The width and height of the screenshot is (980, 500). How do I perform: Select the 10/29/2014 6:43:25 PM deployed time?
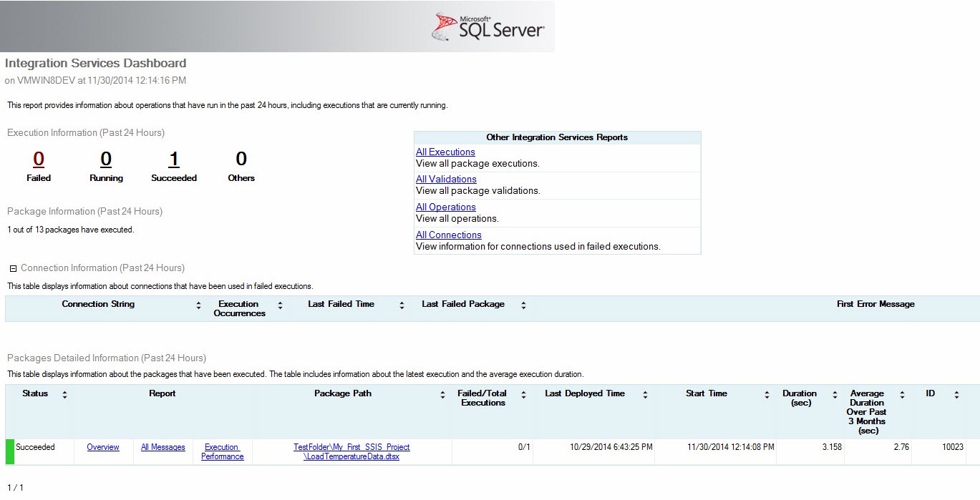tap(611, 447)
